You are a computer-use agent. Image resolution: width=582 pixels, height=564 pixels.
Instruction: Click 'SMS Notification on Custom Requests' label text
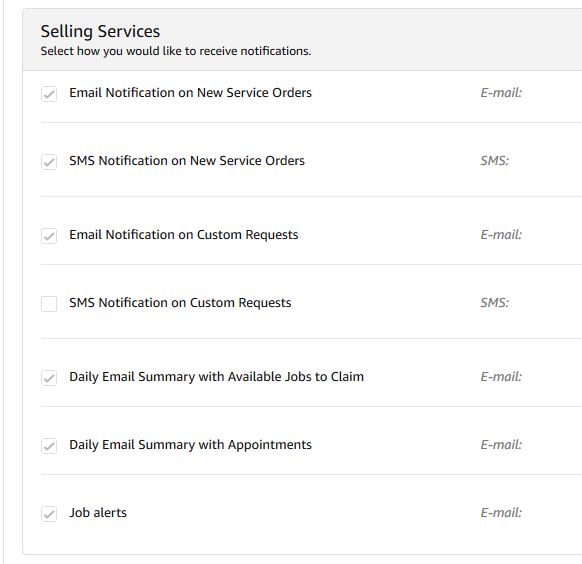coord(180,303)
